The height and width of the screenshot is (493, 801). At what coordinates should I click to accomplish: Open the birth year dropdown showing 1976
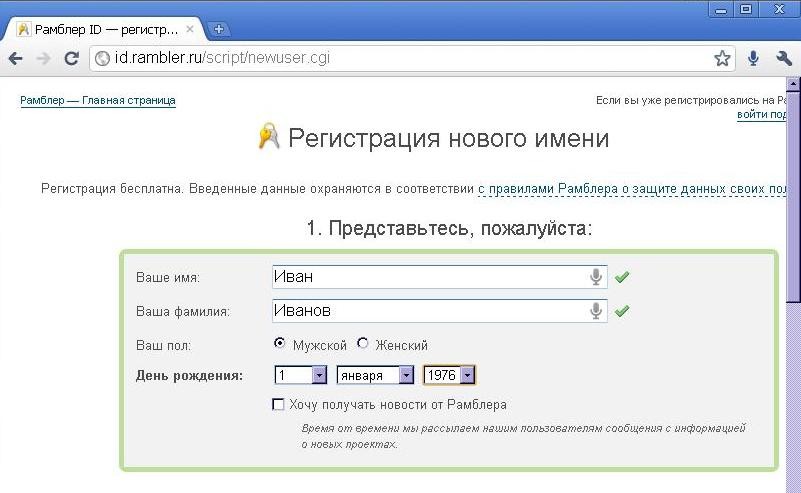pyautogui.click(x=450, y=375)
